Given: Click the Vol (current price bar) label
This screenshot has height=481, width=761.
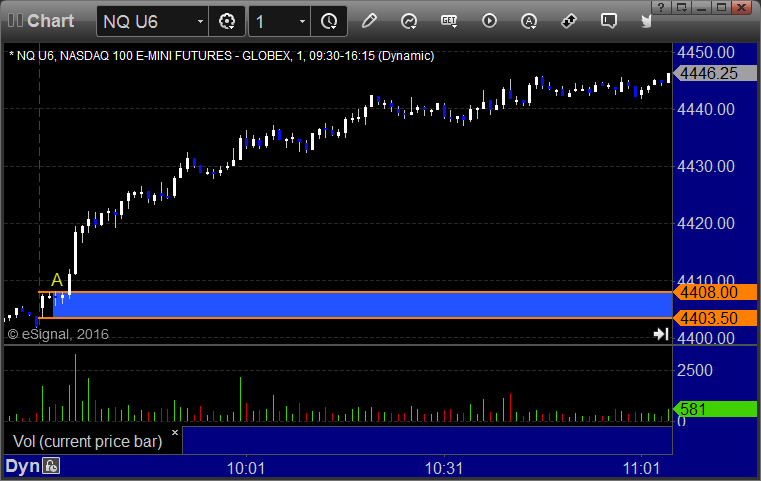Looking at the screenshot, I should pyautogui.click(x=87, y=441).
